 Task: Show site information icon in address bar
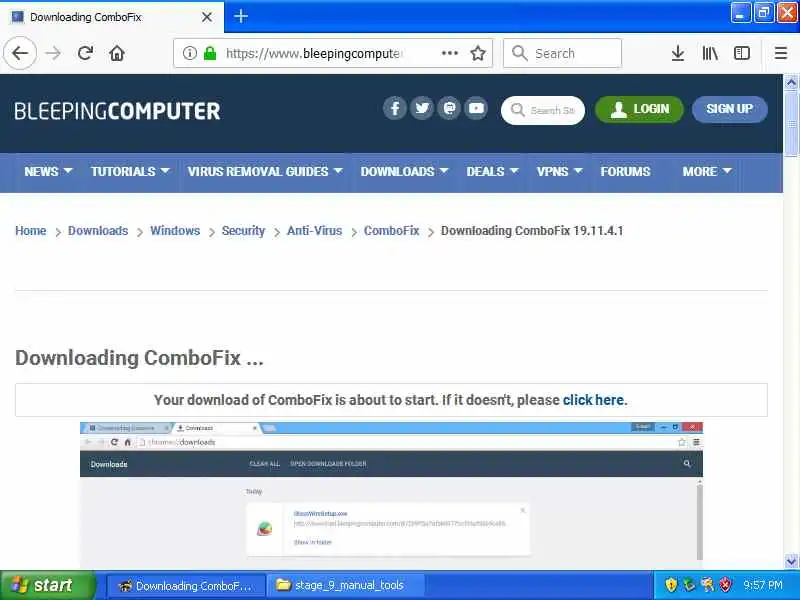click(190, 53)
